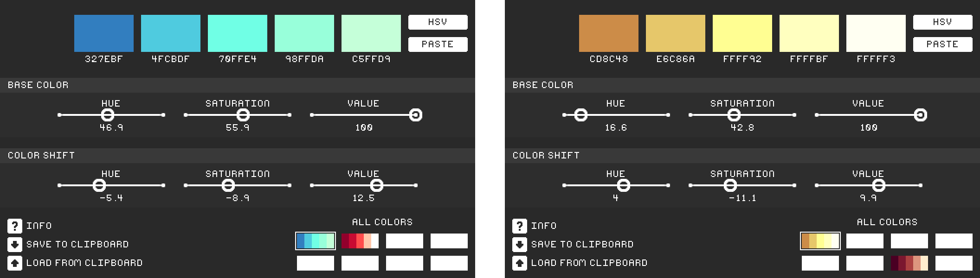The height and width of the screenshot is (278, 980).
Task: Click the Base Color hue slider handle at 46.9
Action: (108, 115)
